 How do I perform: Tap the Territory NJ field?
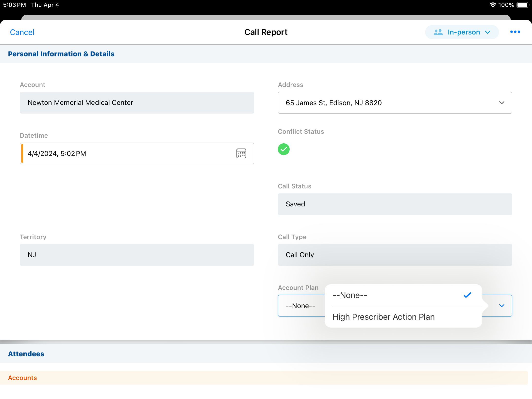[137, 255]
